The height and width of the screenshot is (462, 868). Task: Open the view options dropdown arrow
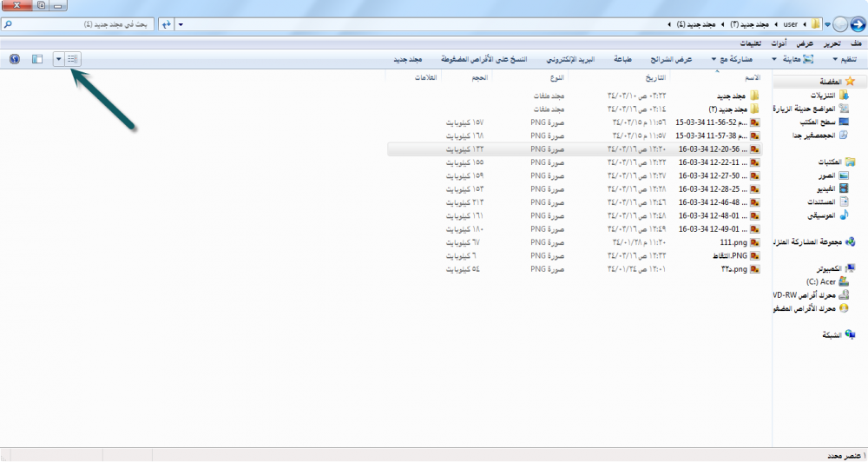58,59
